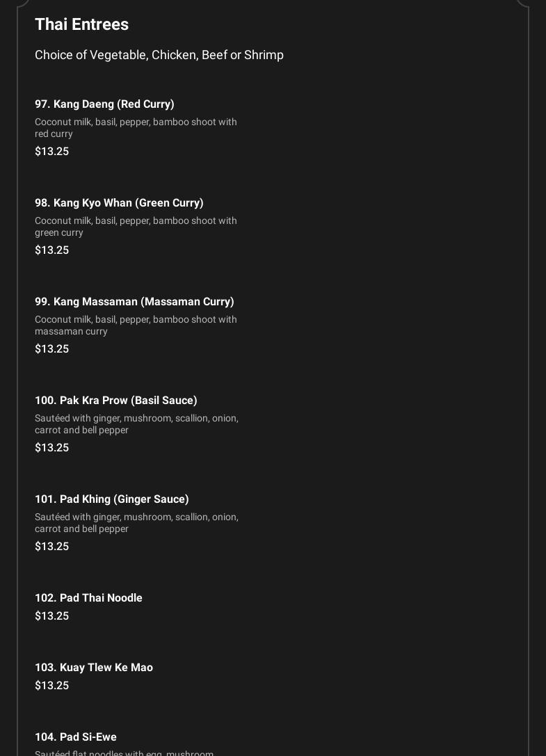546x756 pixels.
Task: Click the Red Curry description text
Action: click(x=136, y=128)
